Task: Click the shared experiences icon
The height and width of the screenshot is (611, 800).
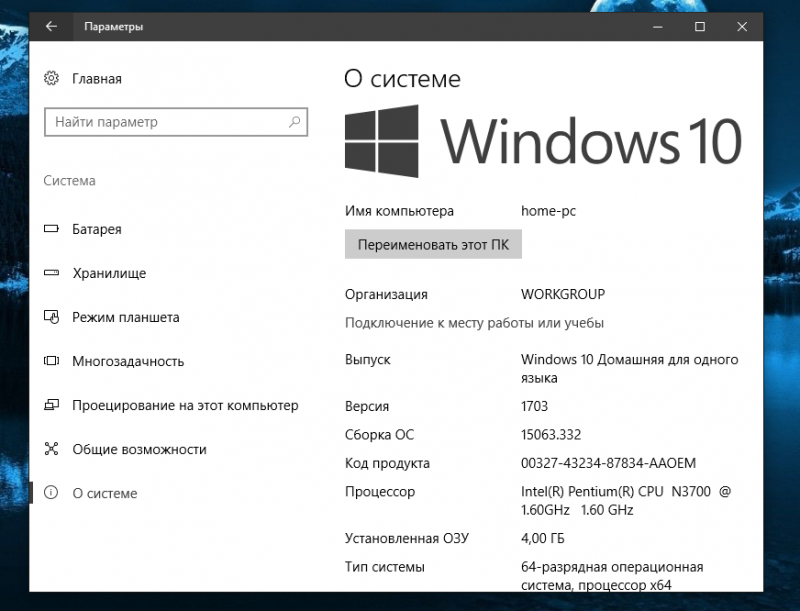Action: [x=51, y=449]
